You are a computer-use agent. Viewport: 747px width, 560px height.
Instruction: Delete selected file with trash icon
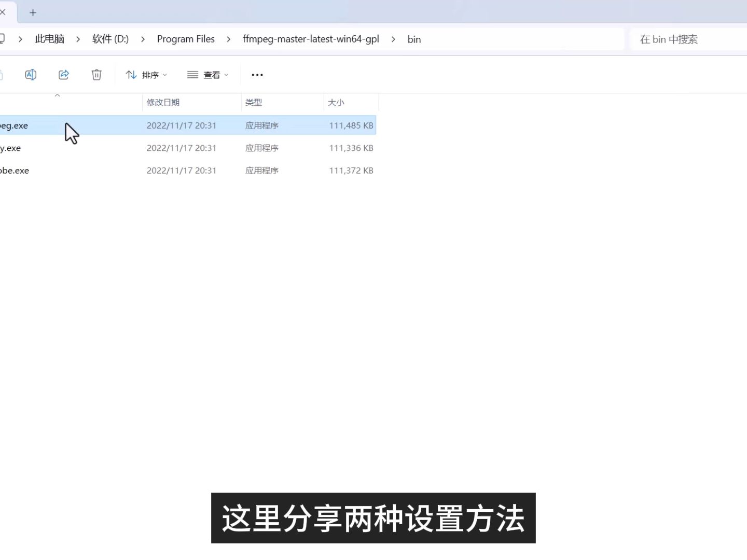(x=96, y=75)
